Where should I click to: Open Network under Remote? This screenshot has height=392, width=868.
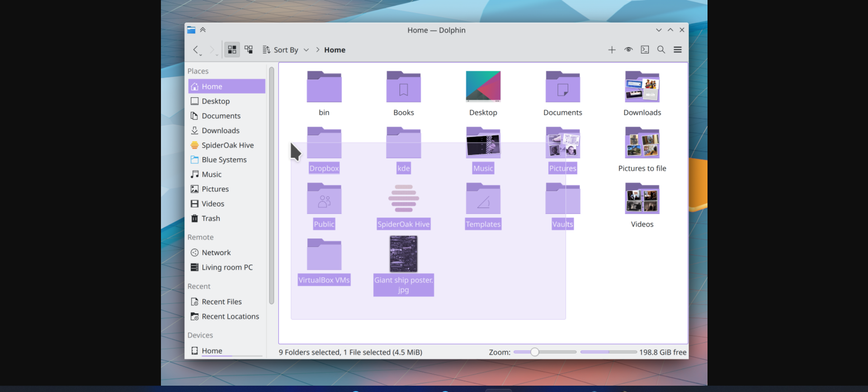point(226,253)
